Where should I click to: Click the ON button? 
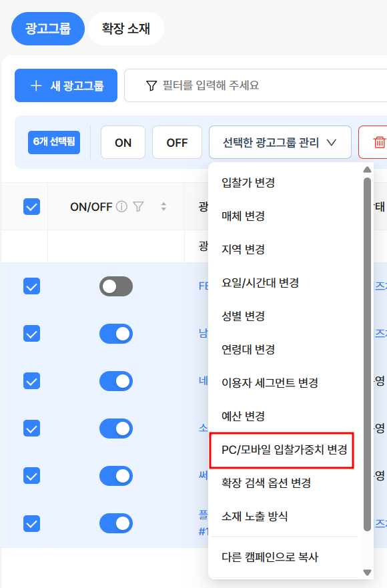[123, 143]
